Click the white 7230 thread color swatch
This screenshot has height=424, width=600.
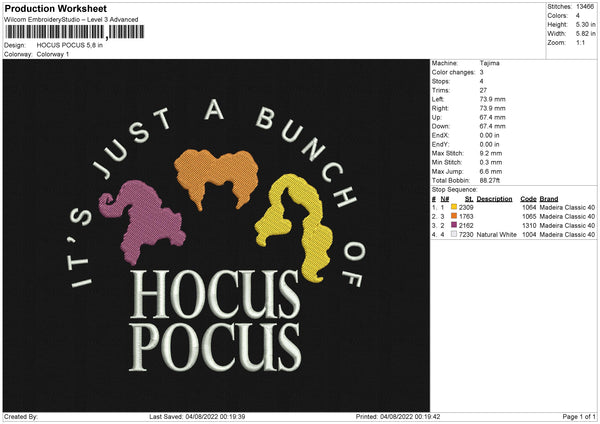454,234
